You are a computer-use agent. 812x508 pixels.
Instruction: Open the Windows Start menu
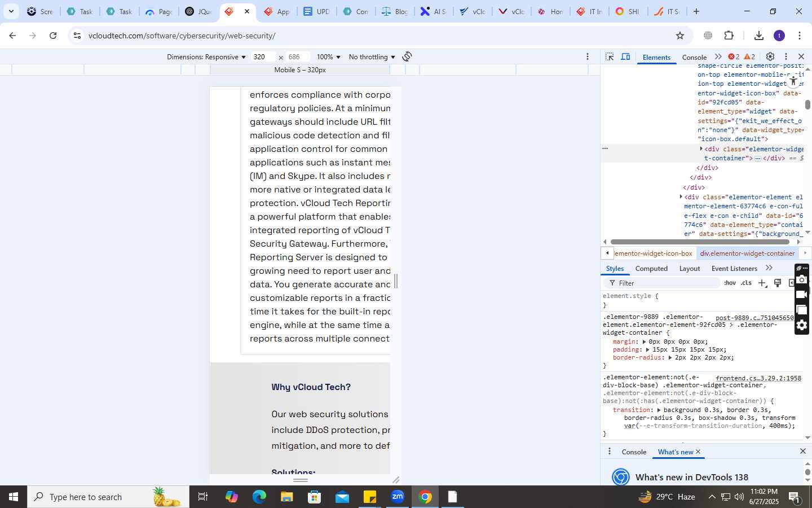pyautogui.click(x=14, y=497)
